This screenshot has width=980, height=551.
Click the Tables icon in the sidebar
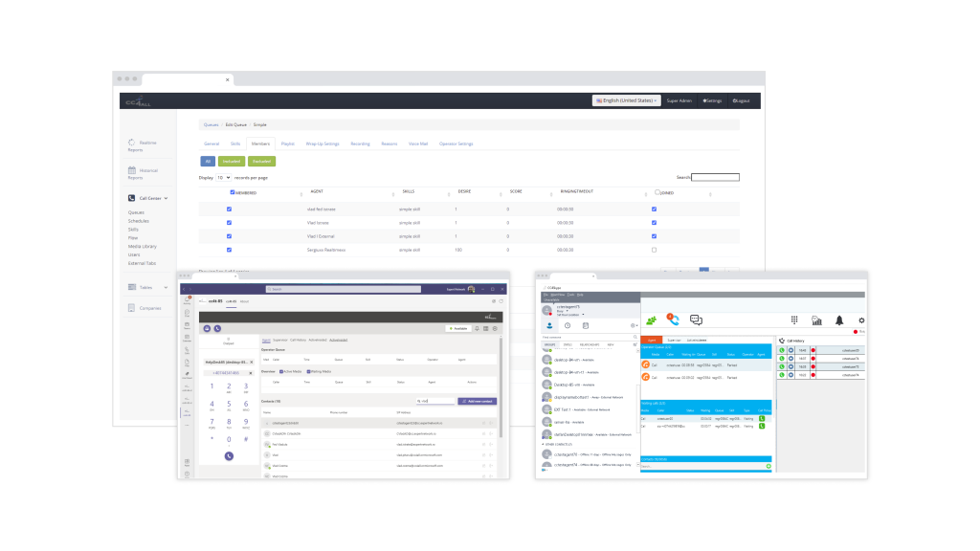tap(132, 287)
